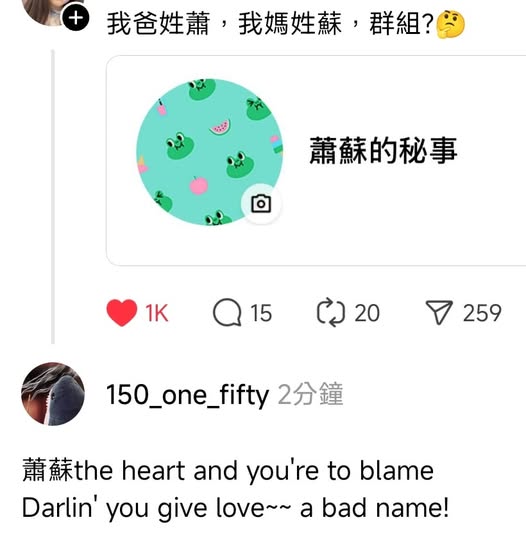Viewport: 526px width, 538px height.
Task: Tap the camera icon on group photo
Action: pos(261,204)
